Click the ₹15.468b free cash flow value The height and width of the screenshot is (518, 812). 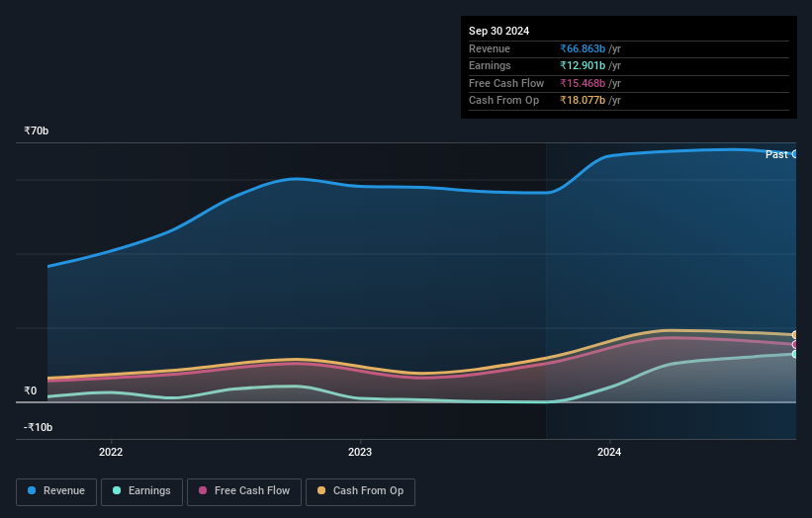[x=583, y=83]
